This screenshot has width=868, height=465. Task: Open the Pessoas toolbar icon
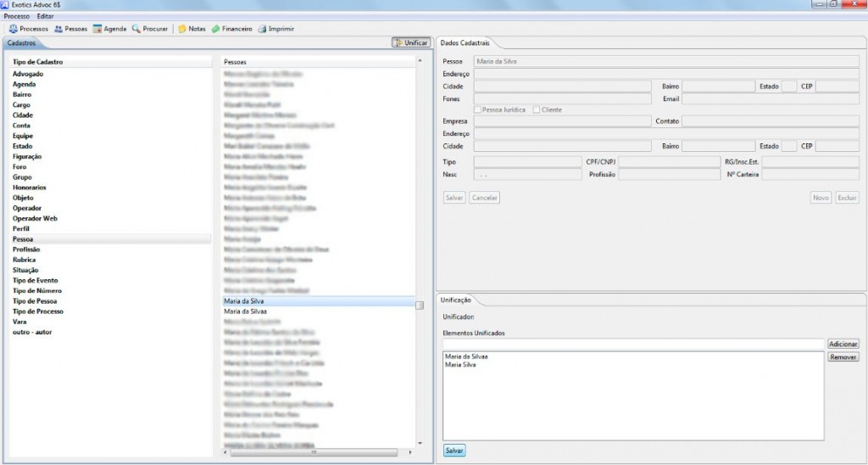click(x=58, y=29)
